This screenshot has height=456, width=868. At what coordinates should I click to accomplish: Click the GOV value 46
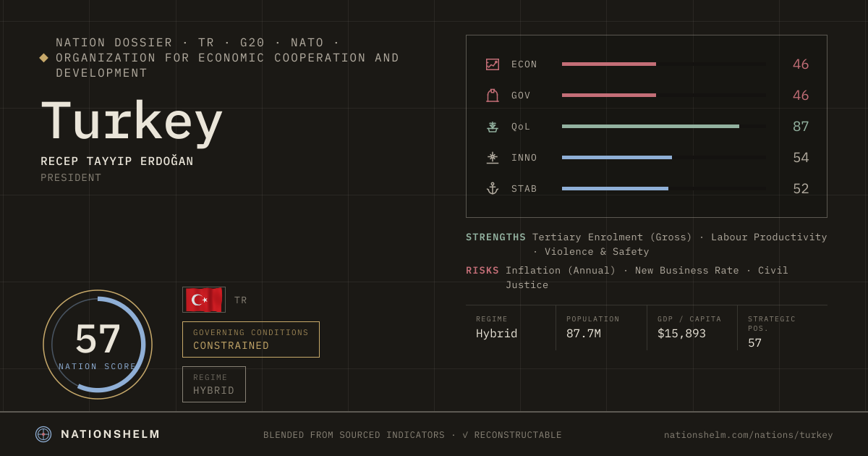pos(801,96)
